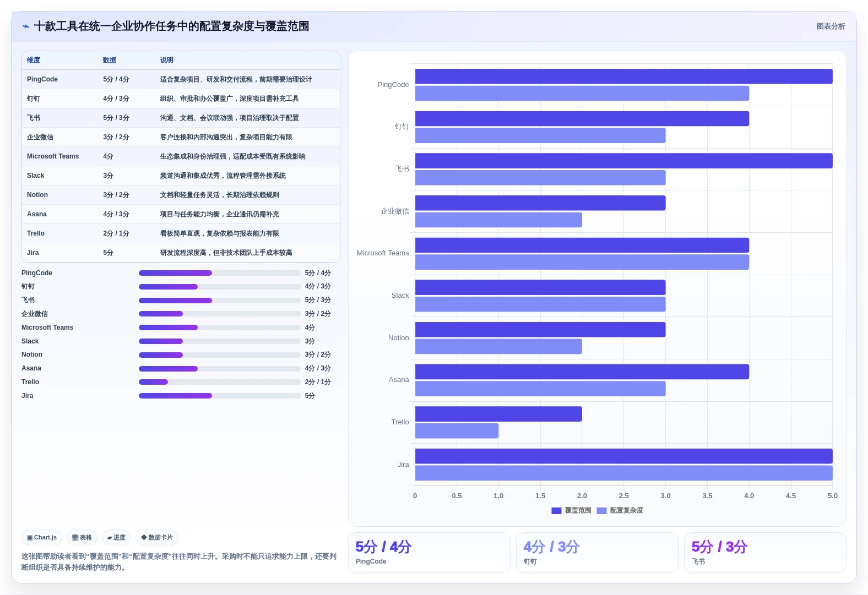Screen dimensions: 868x595
Task: Select PingCode row in the table
Action: pos(181,79)
